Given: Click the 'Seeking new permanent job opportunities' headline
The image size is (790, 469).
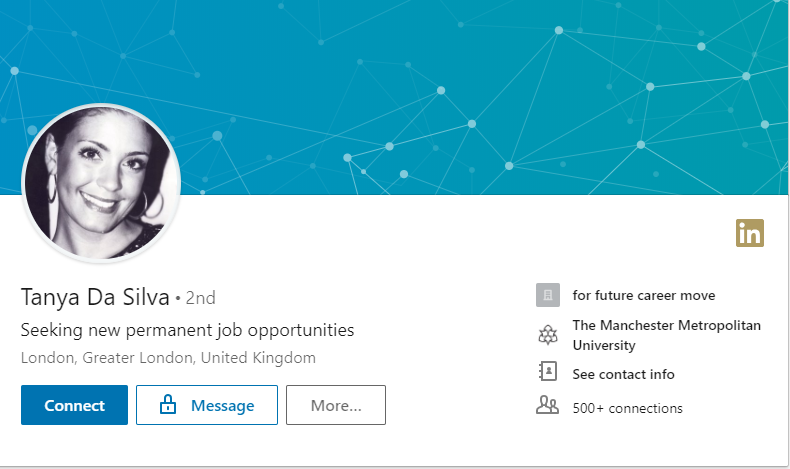Looking at the screenshot, I should pyautogui.click(x=187, y=330).
